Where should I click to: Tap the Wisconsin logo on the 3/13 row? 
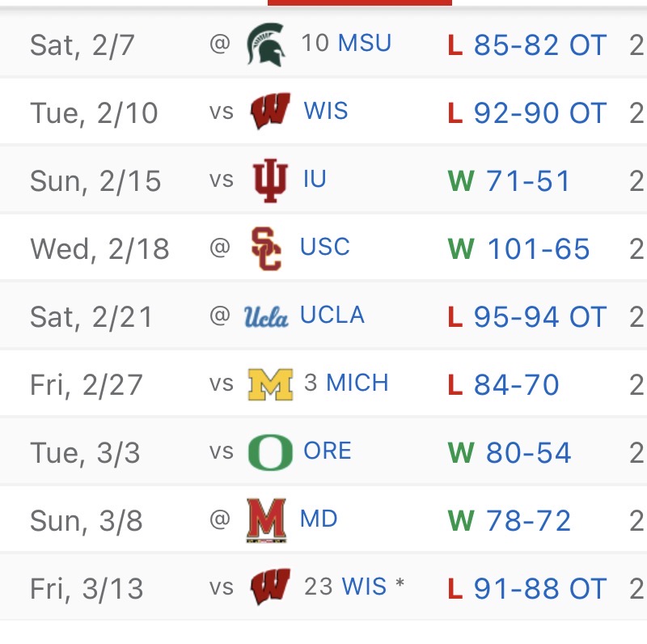coord(271,587)
